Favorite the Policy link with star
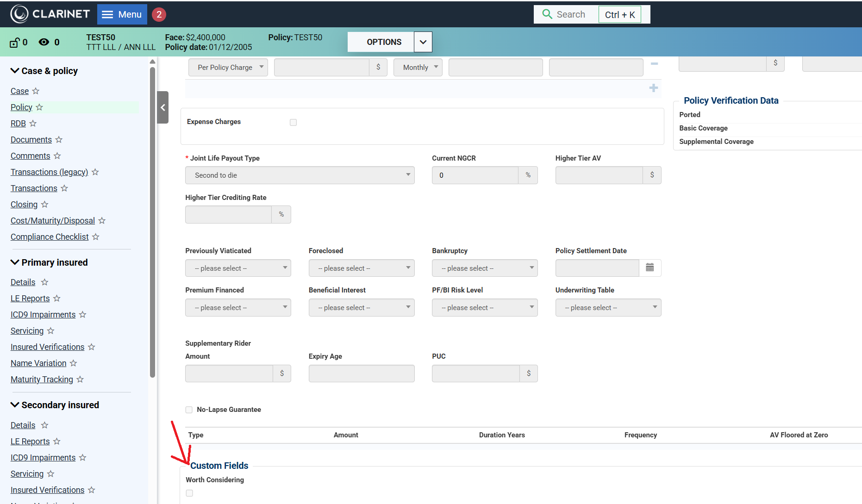This screenshot has height=504, width=862. point(39,107)
